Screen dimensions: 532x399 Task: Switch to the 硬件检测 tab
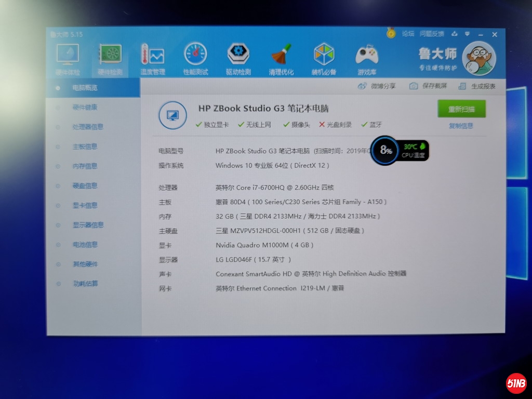pyautogui.click(x=110, y=54)
